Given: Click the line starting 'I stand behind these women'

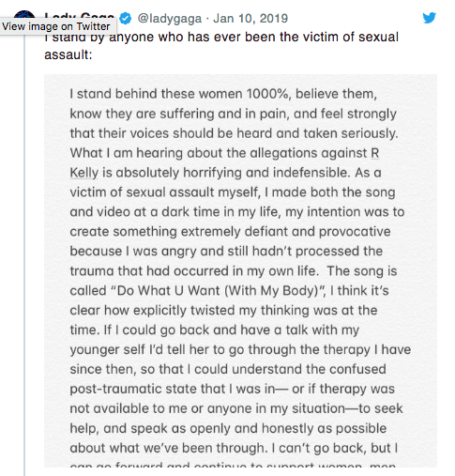Looking at the screenshot, I should [x=223, y=94].
